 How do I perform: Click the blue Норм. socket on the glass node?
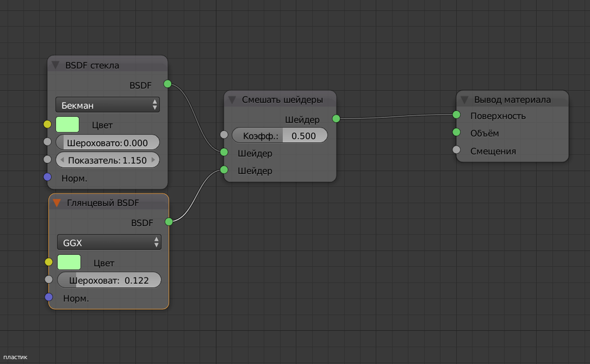click(x=48, y=177)
